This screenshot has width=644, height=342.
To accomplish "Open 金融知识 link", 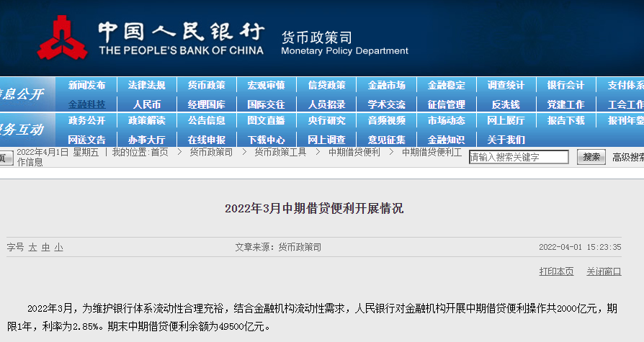I will point(447,140).
